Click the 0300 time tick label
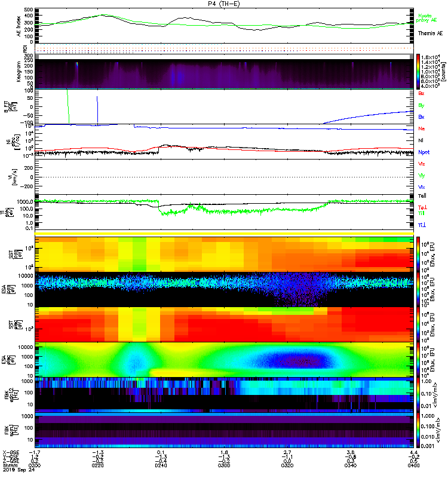Viewport: 448px width, 478px height. 224,465
